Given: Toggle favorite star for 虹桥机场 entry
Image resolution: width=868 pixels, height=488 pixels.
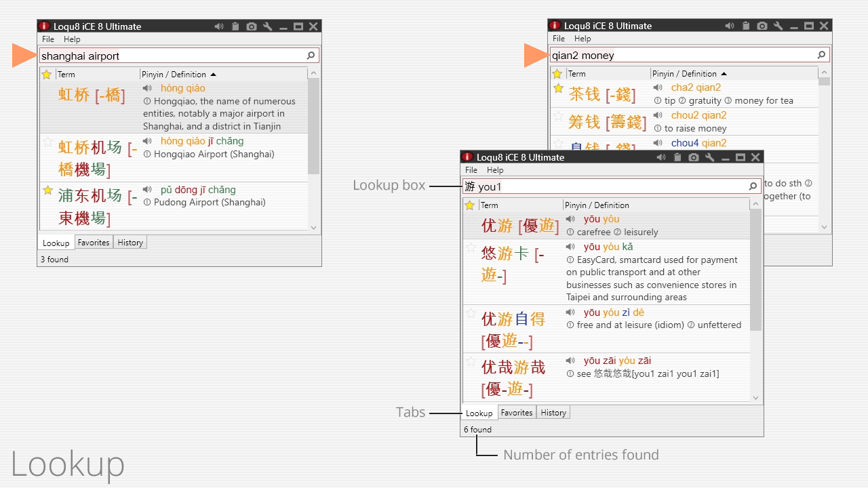Looking at the screenshot, I should 47,142.
